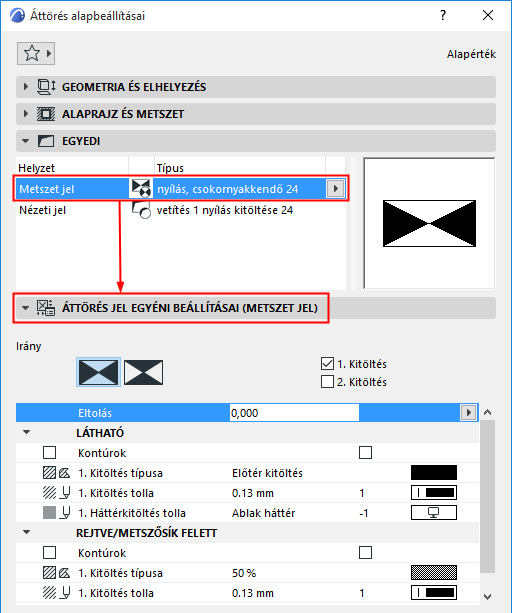Open the Eltolás value arrow button
This screenshot has width=512, height=613.
tap(469, 412)
